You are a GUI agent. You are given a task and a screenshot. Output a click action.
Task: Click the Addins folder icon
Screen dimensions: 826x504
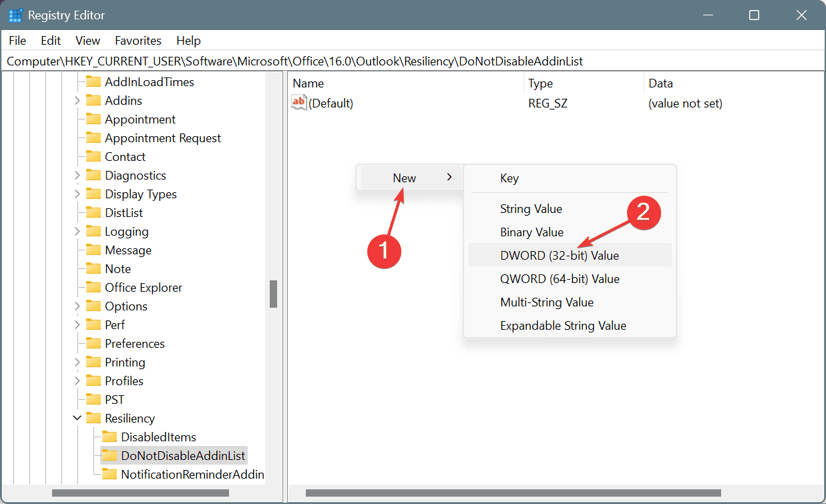point(93,101)
